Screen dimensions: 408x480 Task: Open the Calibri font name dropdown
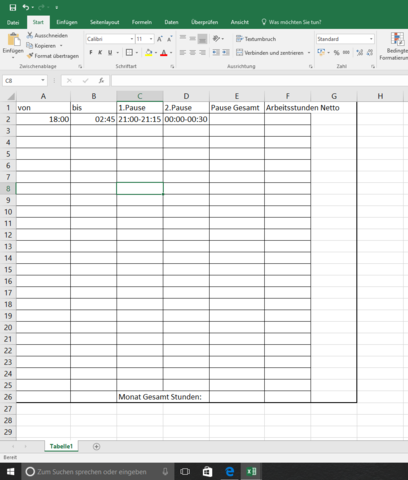(x=132, y=39)
